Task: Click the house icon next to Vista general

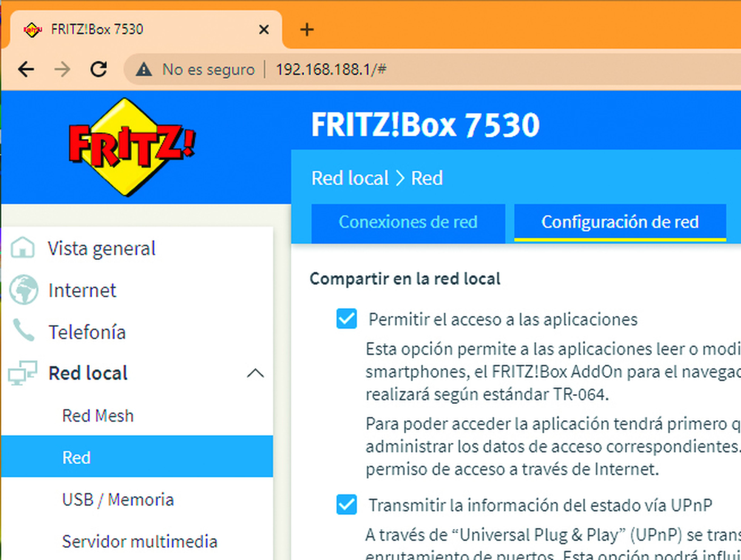Action: [22, 247]
